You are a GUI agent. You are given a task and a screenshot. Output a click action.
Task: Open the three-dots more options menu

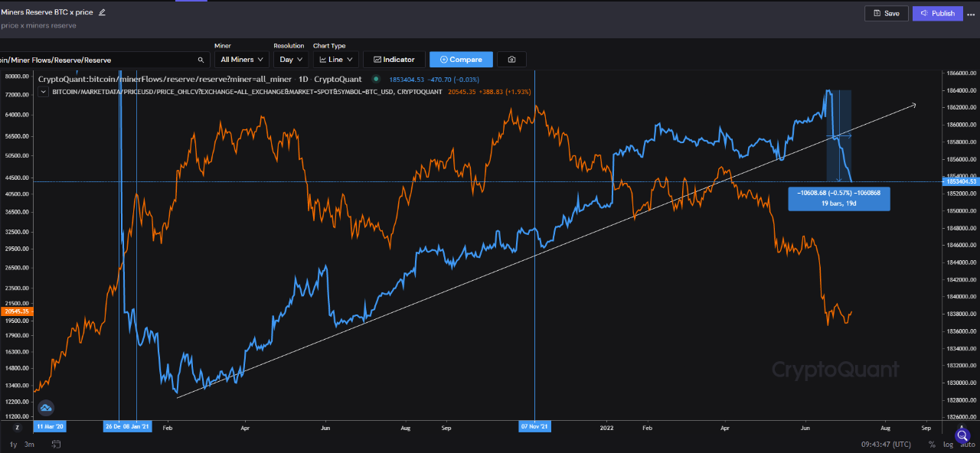[x=971, y=14]
